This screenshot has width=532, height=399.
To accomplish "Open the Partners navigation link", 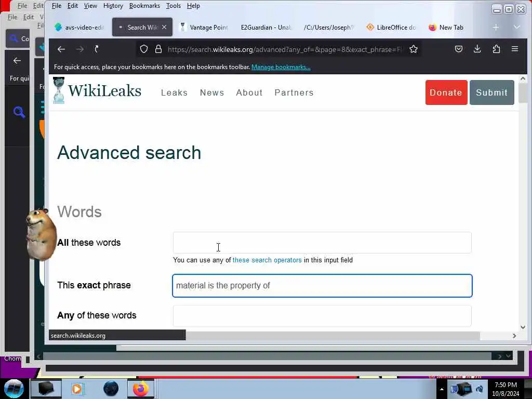I will (x=294, y=92).
